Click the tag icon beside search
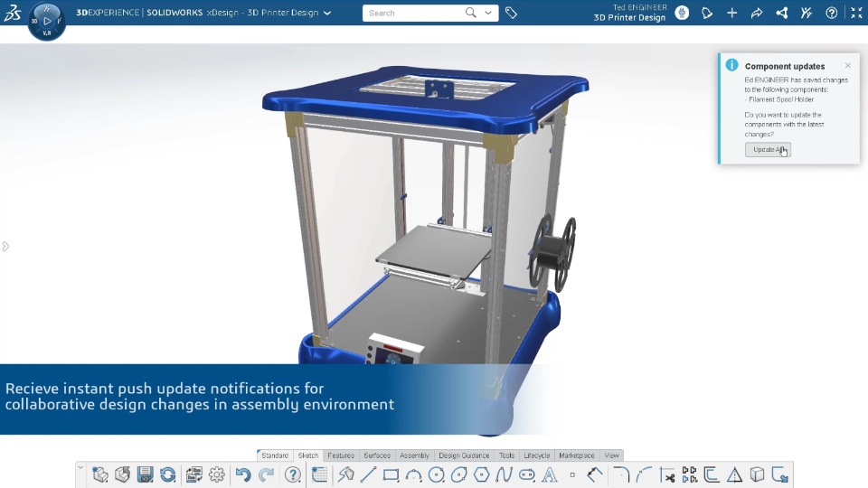The height and width of the screenshot is (488, 868). 511,13
